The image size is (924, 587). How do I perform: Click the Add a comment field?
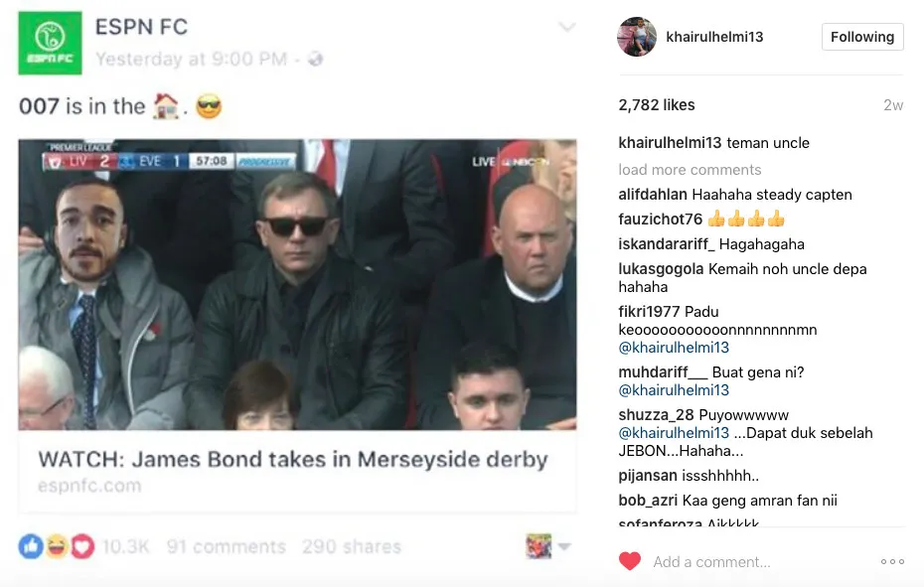(x=711, y=562)
